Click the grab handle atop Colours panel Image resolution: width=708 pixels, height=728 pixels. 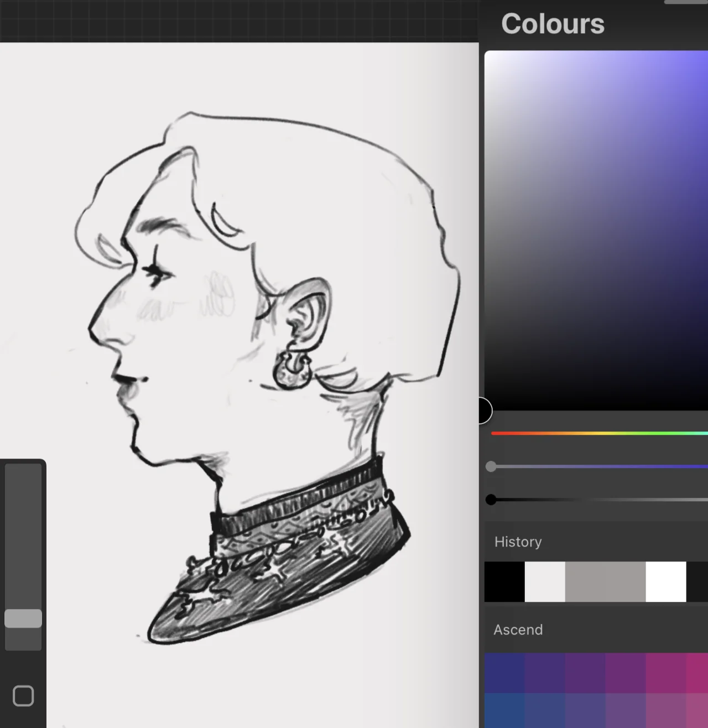[686, 2]
